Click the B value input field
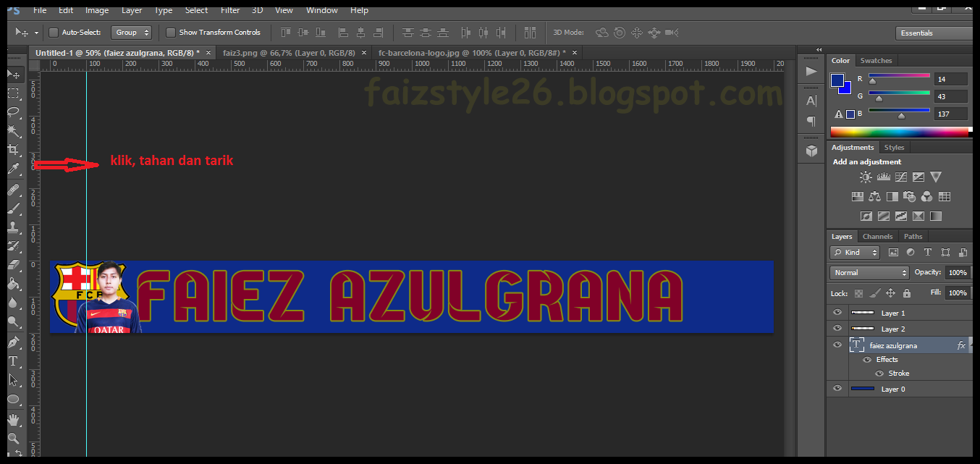Image resolution: width=980 pixels, height=464 pixels. (x=951, y=114)
